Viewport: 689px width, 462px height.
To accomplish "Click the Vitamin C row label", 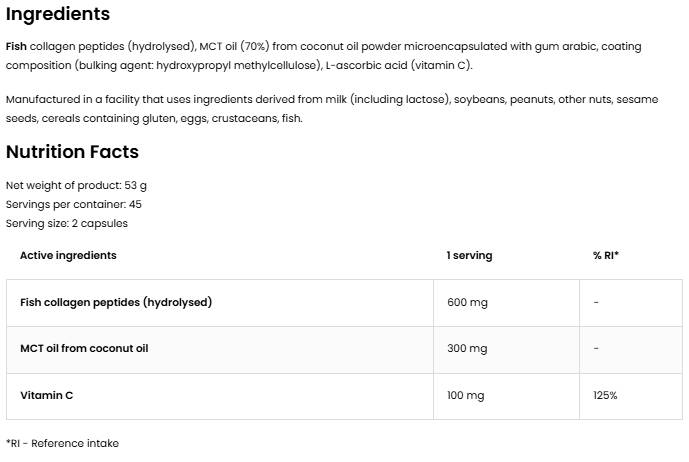I will click(47, 396).
